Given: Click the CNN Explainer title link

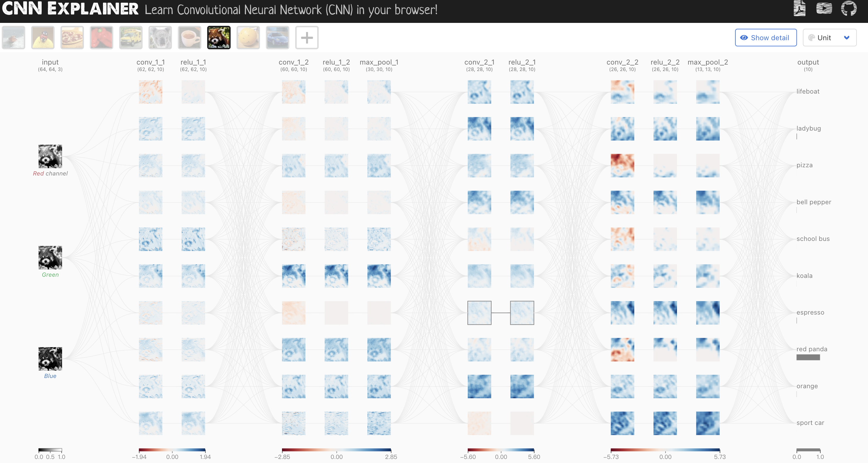Looking at the screenshot, I should tap(69, 11).
